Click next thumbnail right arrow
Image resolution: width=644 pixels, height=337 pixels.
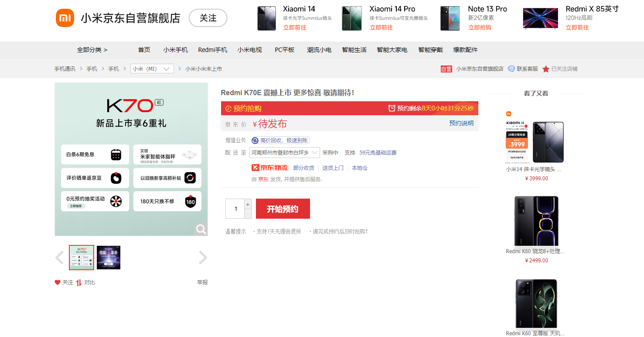pyautogui.click(x=203, y=258)
